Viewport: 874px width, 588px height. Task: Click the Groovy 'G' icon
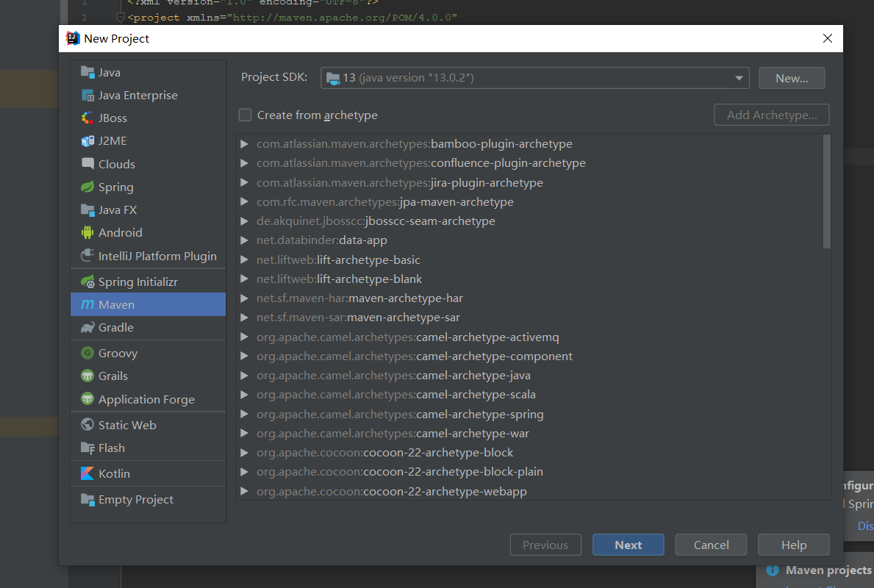pyautogui.click(x=87, y=354)
